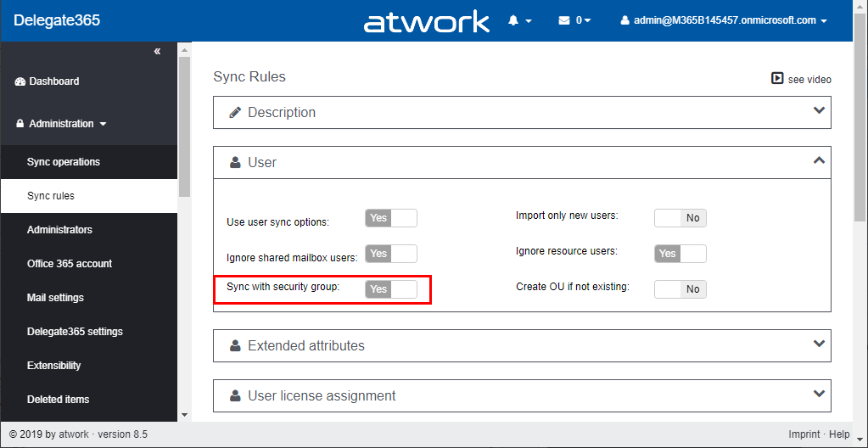Expand the User license assignment chevron
This screenshot has width=868, height=448.
pos(820,394)
